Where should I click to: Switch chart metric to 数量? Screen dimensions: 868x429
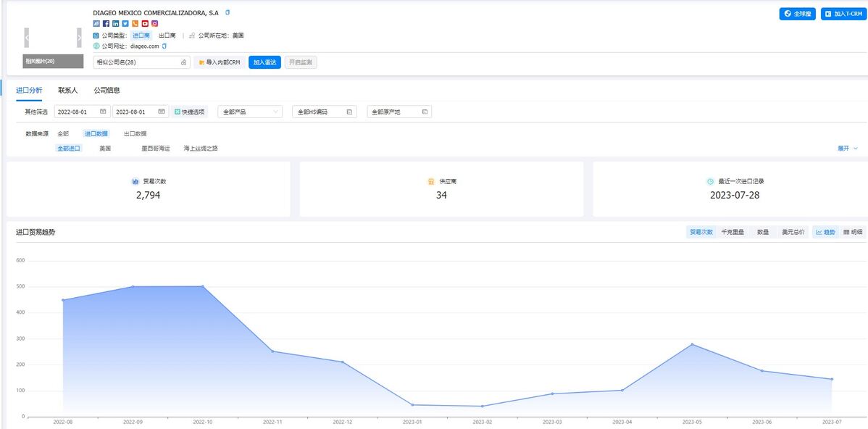763,232
